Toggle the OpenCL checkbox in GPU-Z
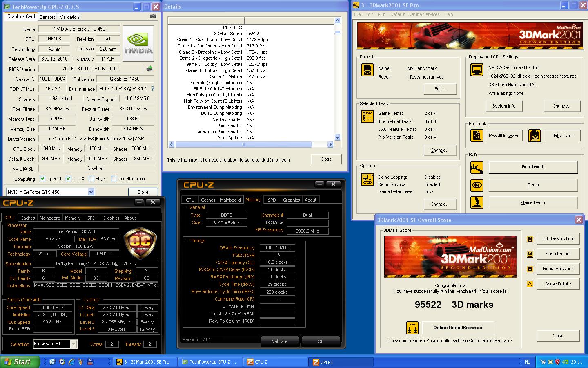The image size is (588, 368). pos(42,179)
